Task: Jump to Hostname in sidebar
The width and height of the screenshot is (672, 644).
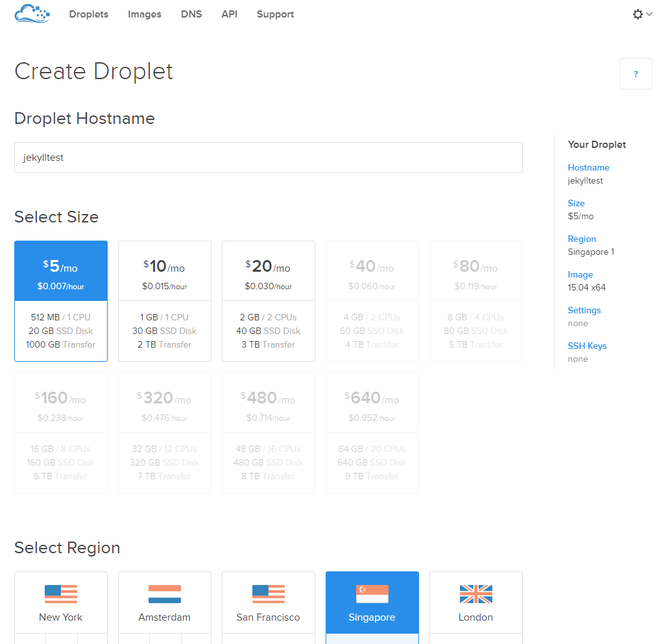Action: [x=588, y=167]
